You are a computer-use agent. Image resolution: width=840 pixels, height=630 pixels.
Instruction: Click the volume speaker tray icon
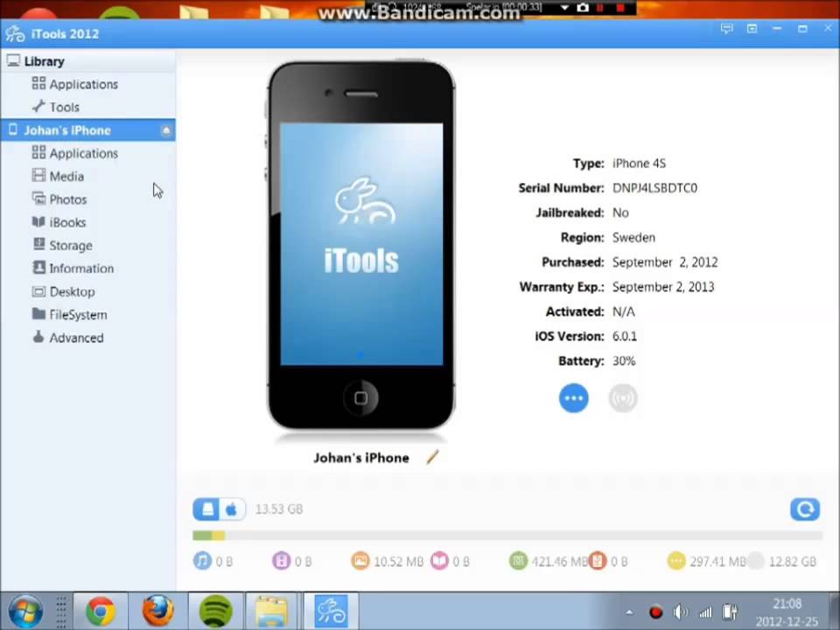point(681,612)
